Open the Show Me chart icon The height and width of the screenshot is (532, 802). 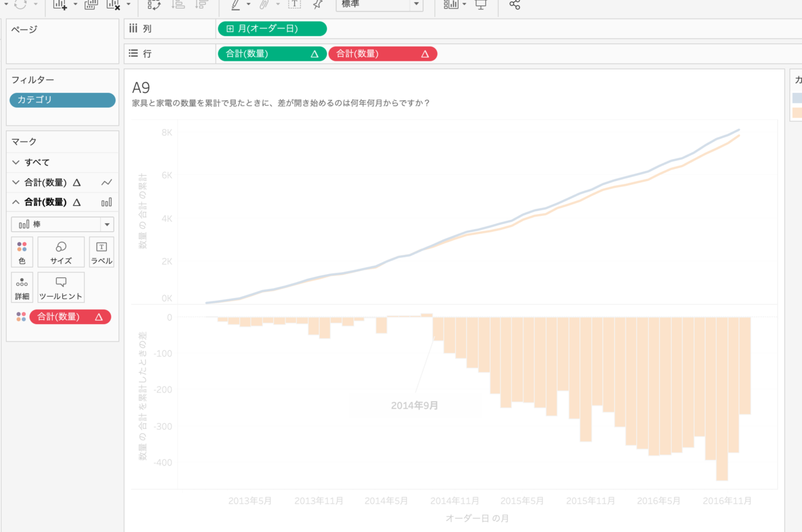(452, 4)
